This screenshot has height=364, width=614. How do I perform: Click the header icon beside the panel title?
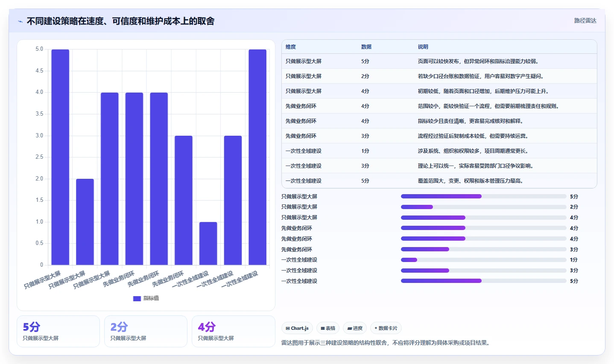pyautogui.click(x=20, y=21)
